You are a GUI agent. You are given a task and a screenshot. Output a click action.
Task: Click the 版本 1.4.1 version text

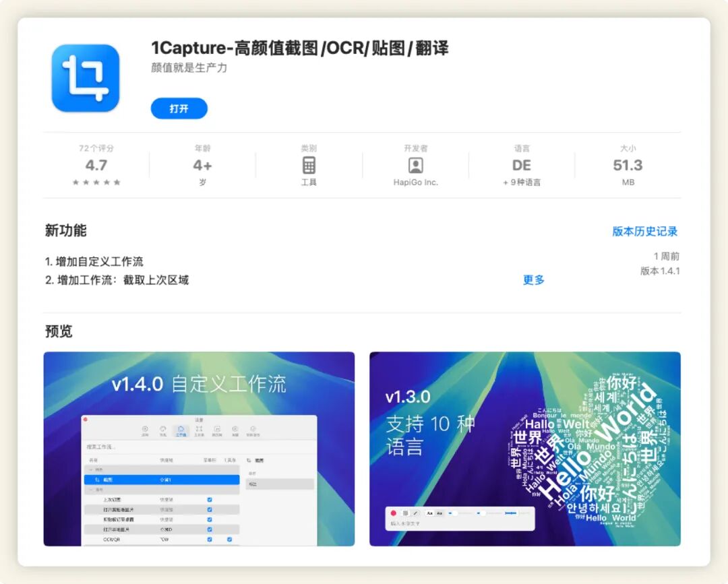[x=660, y=271]
